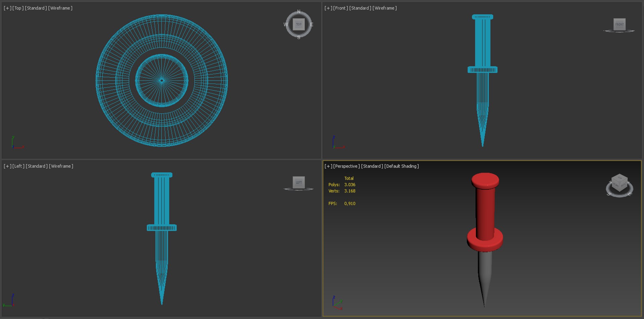Screen dimensions: 644x319
Task: Open the [Left] view label menu
Action: coord(18,166)
